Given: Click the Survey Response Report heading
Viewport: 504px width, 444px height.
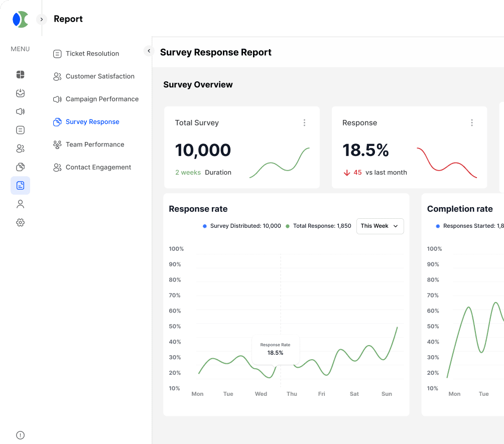Looking at the screenshot, I should (216, 52).
